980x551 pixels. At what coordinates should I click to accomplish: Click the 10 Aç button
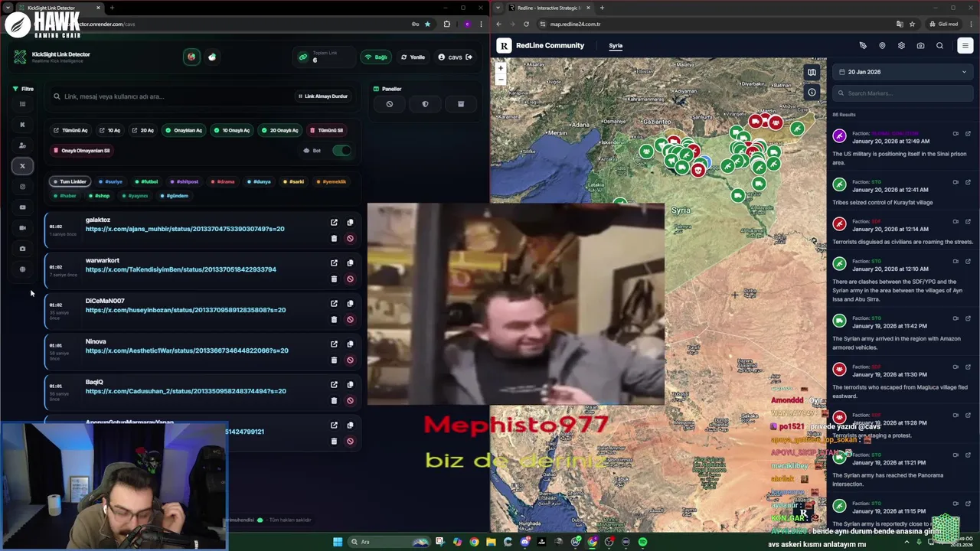pos(109,130)
